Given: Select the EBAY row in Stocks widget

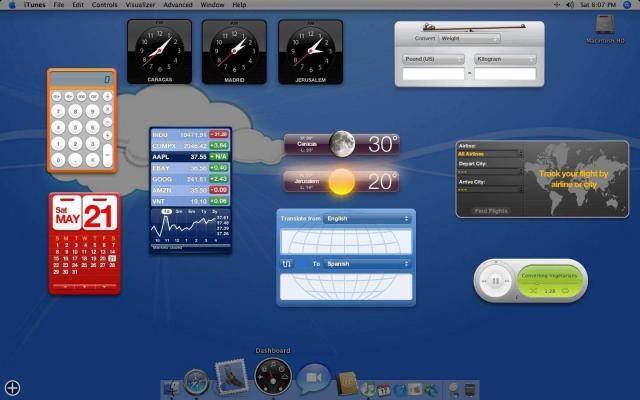Looking at the screenshot, I should [190, 168].
